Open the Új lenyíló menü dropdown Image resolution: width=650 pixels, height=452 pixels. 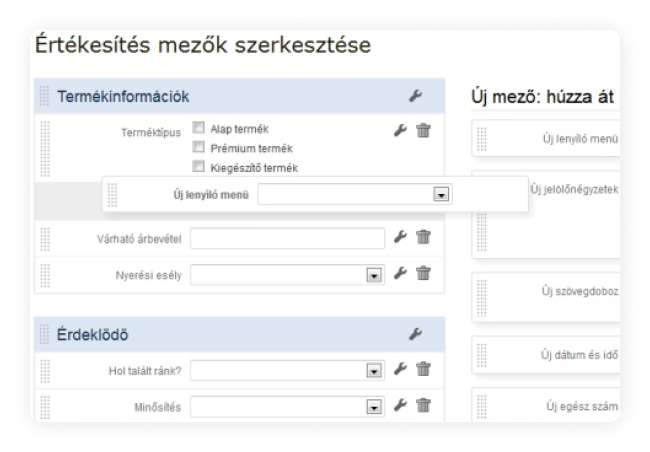pyautogui.click(x=355, y=194)
